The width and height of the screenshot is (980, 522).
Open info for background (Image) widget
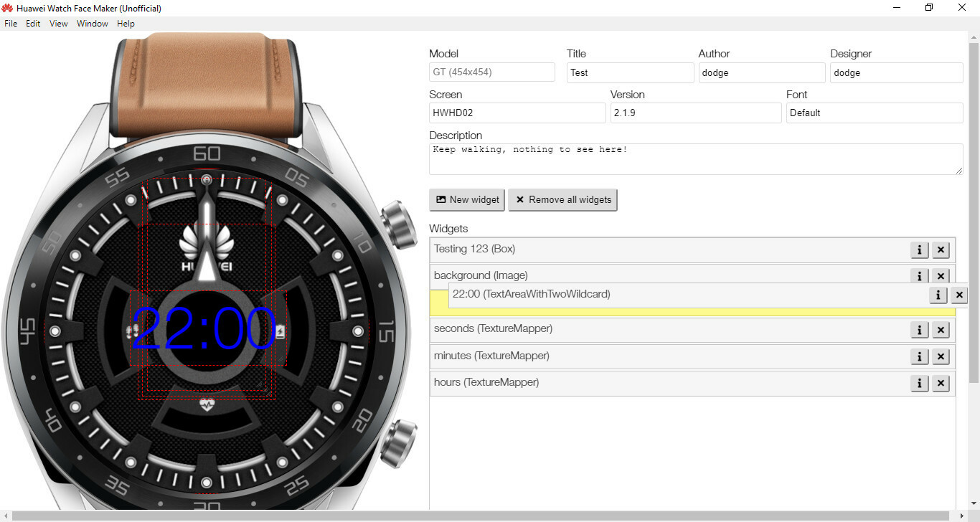919,275
